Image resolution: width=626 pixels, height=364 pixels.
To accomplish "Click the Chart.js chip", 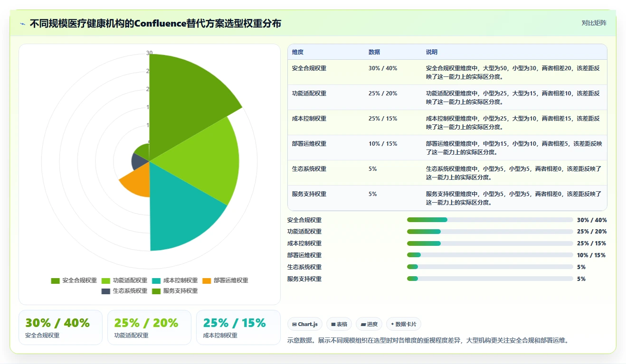I will 305,324.
